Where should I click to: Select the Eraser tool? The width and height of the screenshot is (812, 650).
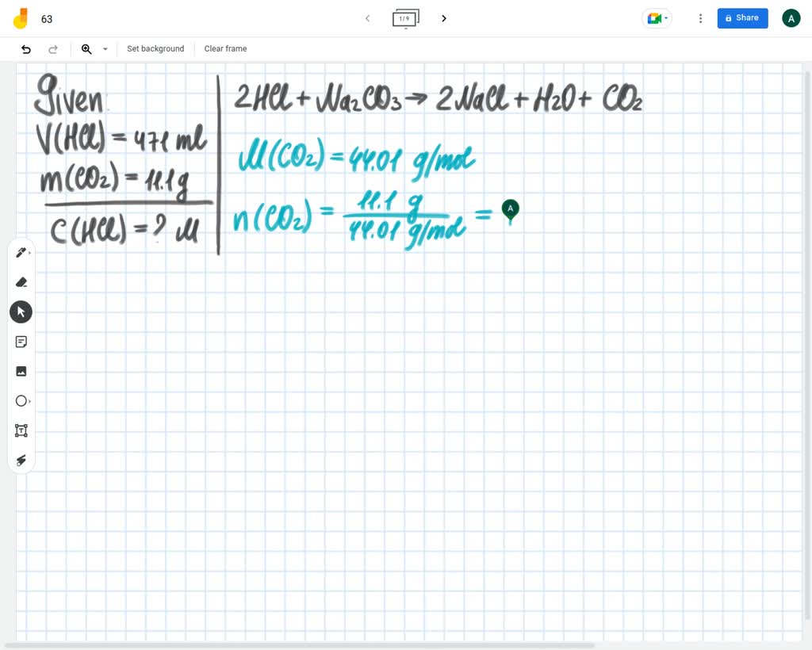[21, 282]
